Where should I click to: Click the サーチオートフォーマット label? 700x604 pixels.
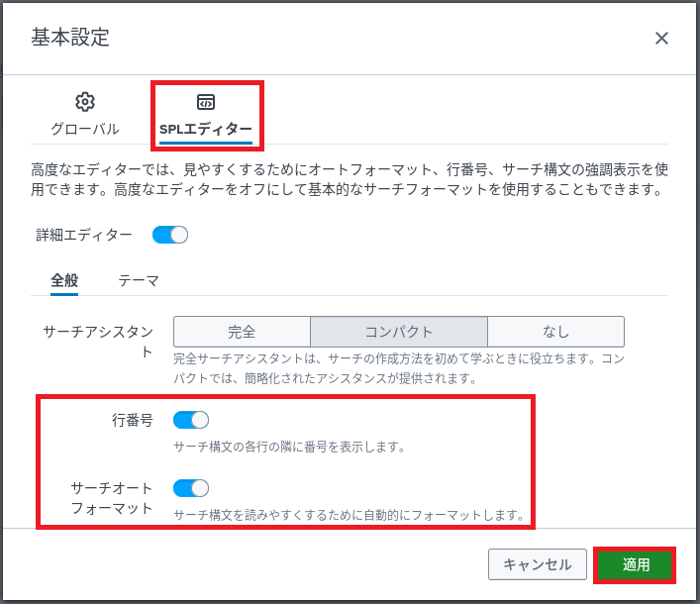pyautogui.click(x=112, y=498)
